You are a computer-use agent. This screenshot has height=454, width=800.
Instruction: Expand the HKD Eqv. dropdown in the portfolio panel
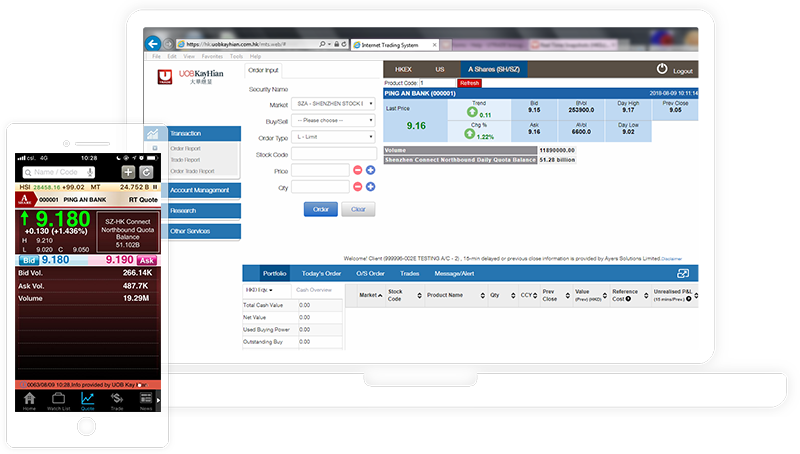coord(259,290)
